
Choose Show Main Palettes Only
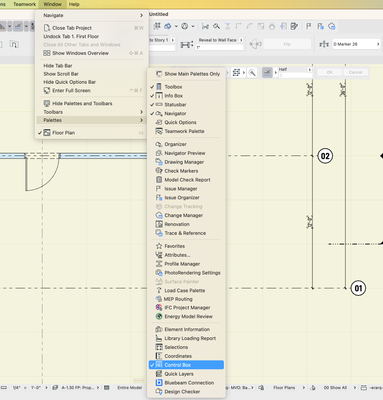coord(186,74)
